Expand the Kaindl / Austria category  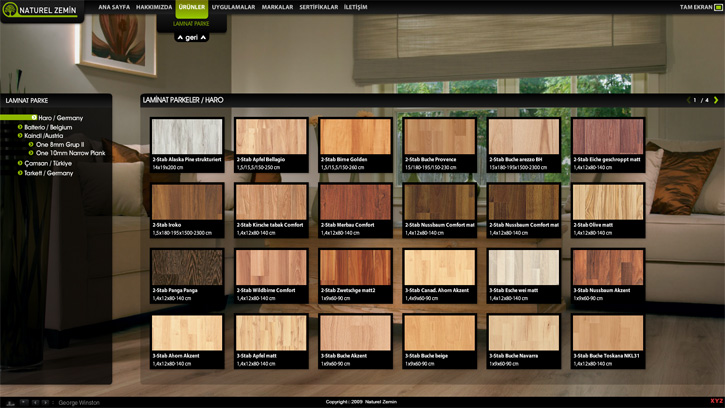[x=46, y=136]
